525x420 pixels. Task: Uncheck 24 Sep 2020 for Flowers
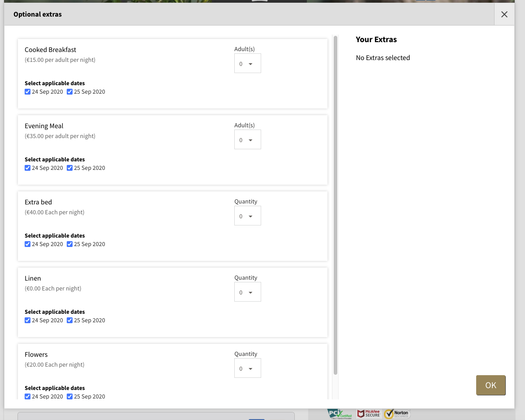27,397
